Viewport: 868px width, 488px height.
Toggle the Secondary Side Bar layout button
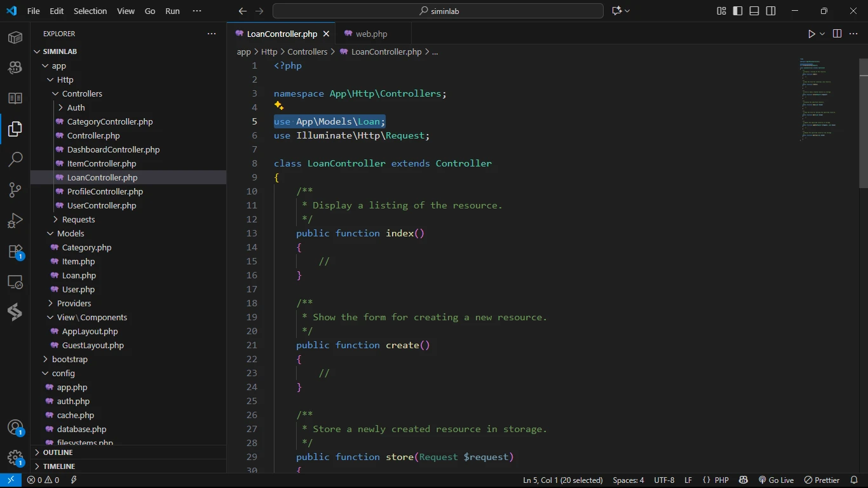pyautogui.click(x=771, y=11)
